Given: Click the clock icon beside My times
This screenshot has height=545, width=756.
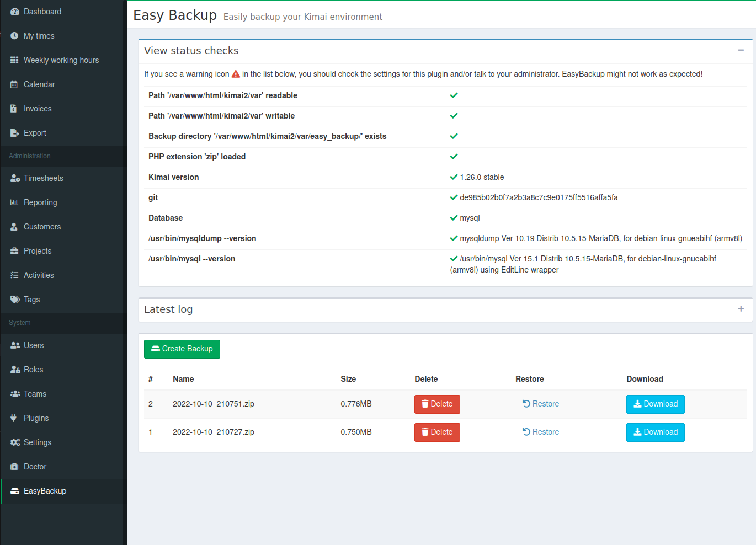Looking at the screenshot, I should [x=15, y=36].
